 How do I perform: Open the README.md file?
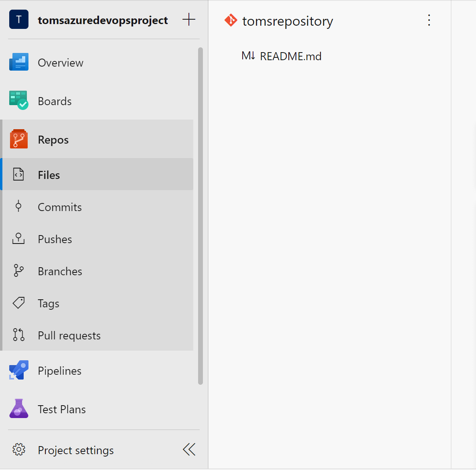pos(290,56)
